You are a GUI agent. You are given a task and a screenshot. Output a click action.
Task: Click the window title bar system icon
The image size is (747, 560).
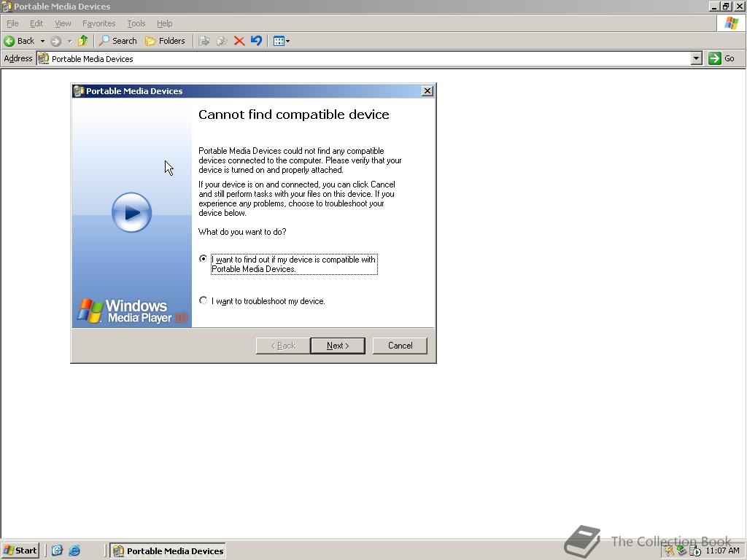pos(7,6)
